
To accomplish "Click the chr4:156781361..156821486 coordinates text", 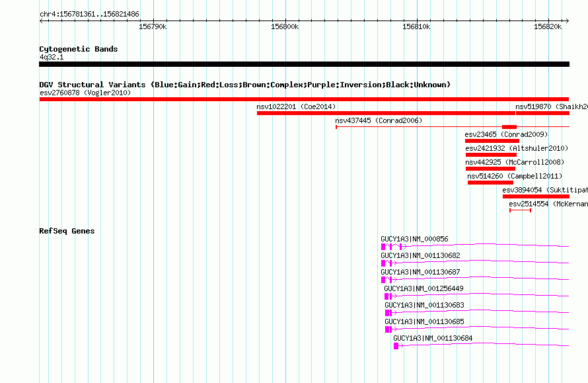I will tap(89, 14).
